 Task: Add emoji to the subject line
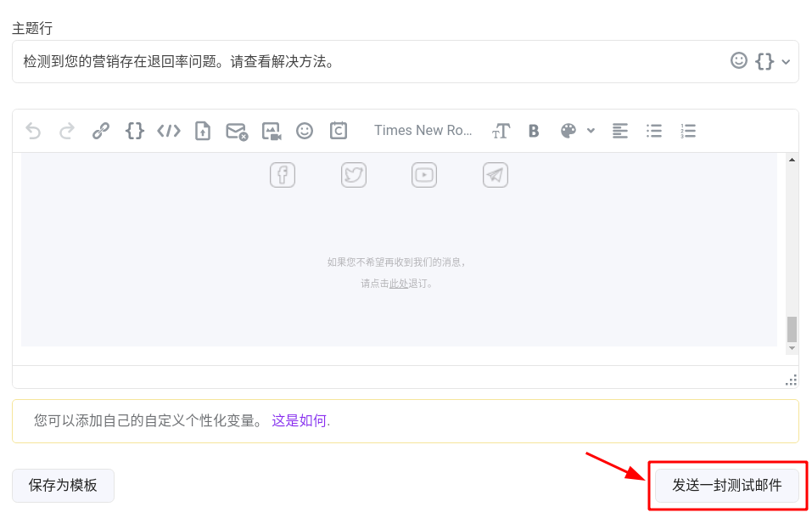pyautogui.click(x=739, y=60)
